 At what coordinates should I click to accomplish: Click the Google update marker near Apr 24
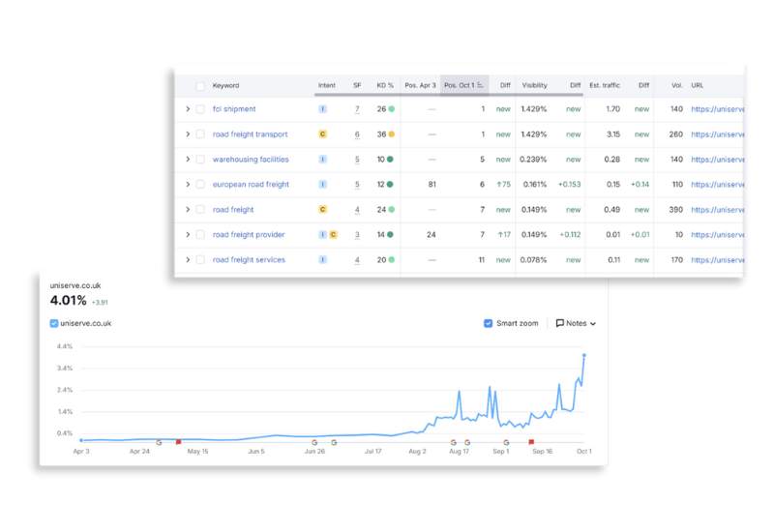[159, 443]
